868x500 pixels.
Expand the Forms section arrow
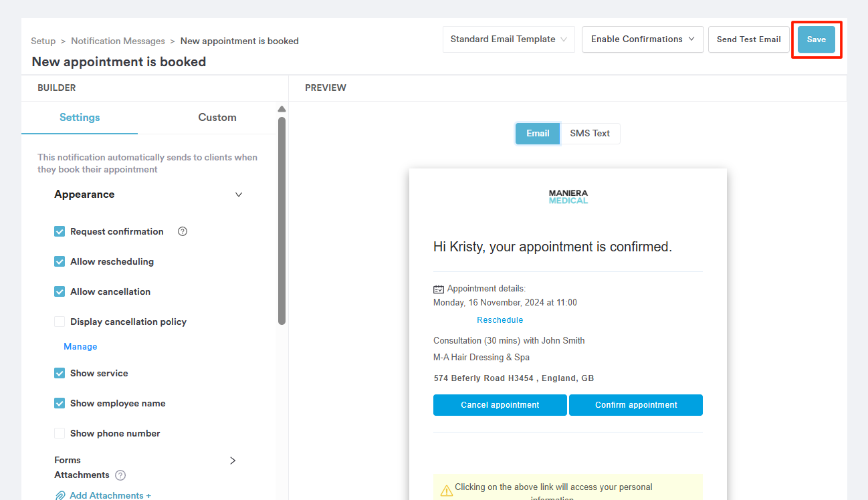coord(233,461)
